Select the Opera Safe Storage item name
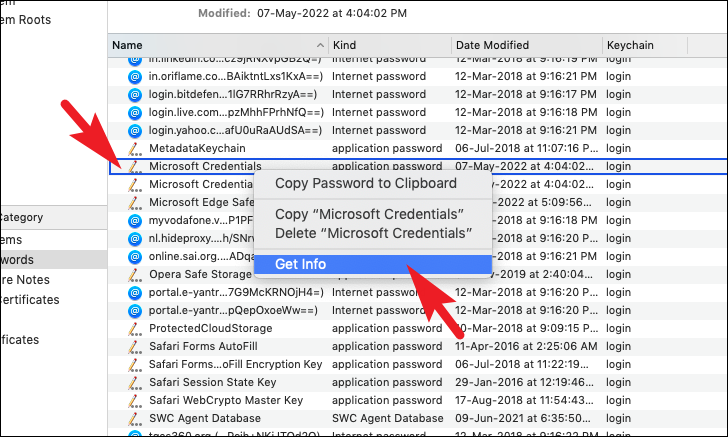This screenshot has height=437, width=728. click(200, 274)
